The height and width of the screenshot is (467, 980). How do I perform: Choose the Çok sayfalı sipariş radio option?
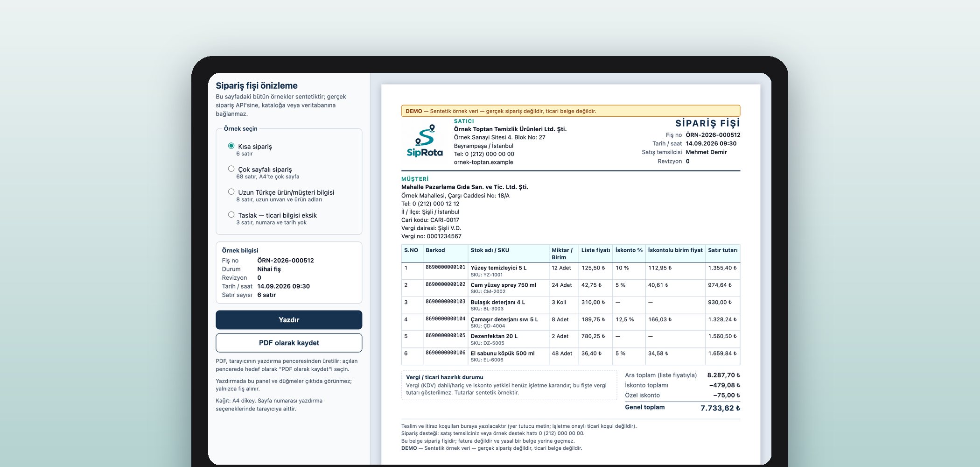point(231,169)
